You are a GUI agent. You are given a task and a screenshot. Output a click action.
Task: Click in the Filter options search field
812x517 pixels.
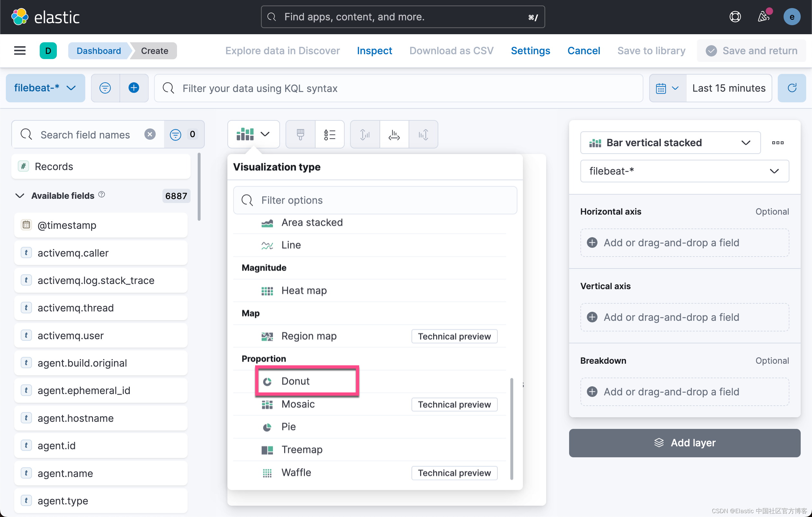(x=375, y=200)
